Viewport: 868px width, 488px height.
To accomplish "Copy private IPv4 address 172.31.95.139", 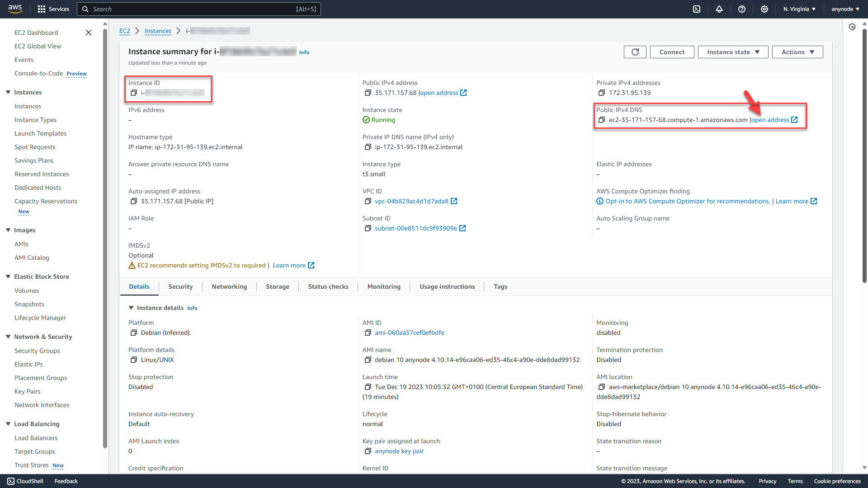I will click(602, 93).
